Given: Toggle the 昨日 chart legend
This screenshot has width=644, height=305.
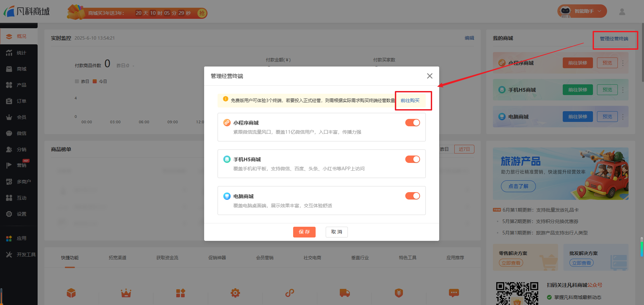Looking at the screenshot, I should pyautogui.click(x=82, y=81).
